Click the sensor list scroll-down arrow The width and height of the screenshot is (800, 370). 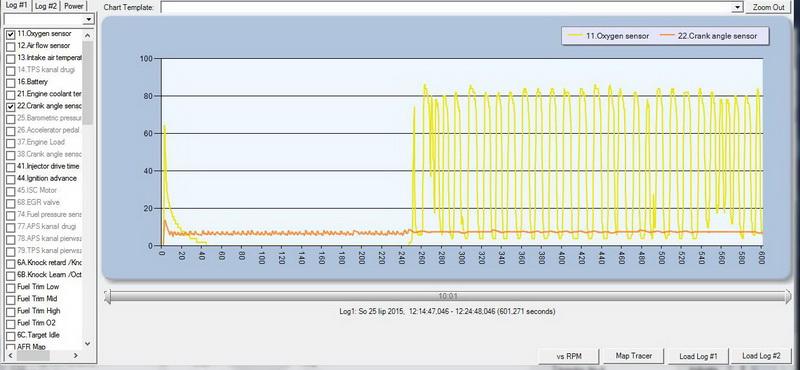(x=87, y=344)
